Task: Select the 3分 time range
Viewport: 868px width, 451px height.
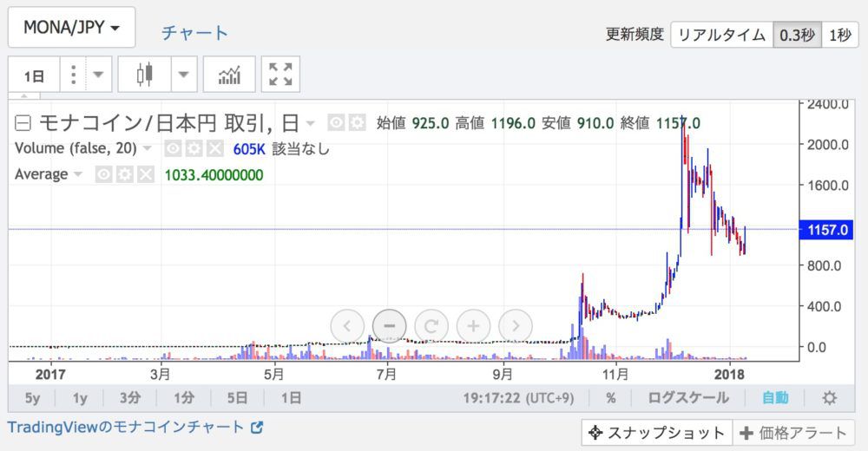Action: 130,398
